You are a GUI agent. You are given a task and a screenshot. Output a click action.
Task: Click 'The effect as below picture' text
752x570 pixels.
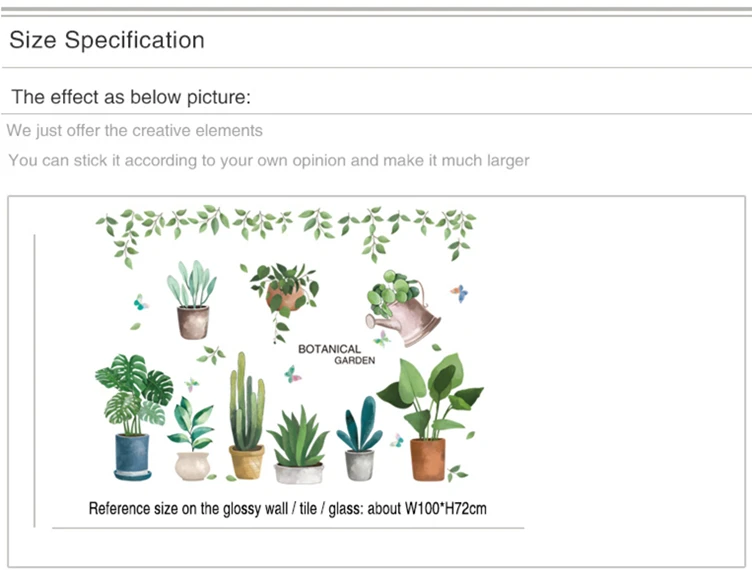pos(131,97)
